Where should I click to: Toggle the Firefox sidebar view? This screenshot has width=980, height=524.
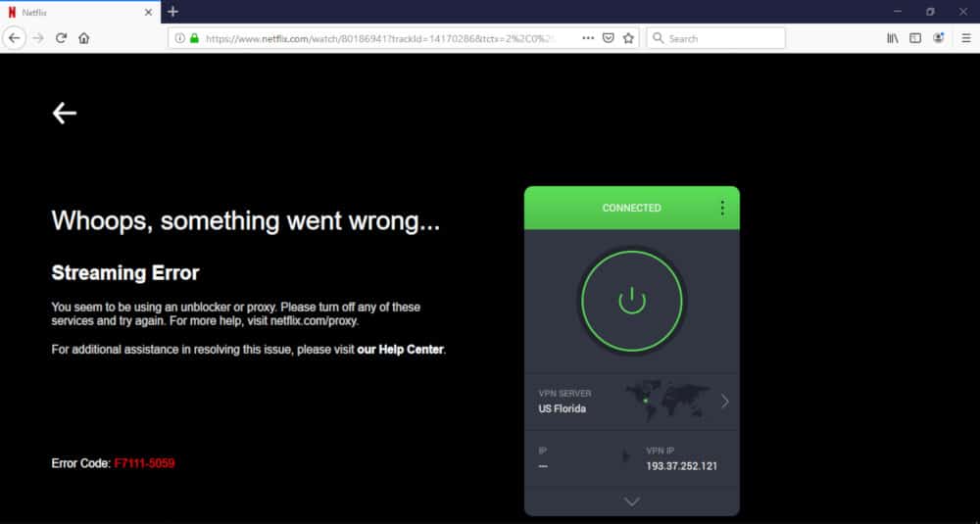point(915,38)
